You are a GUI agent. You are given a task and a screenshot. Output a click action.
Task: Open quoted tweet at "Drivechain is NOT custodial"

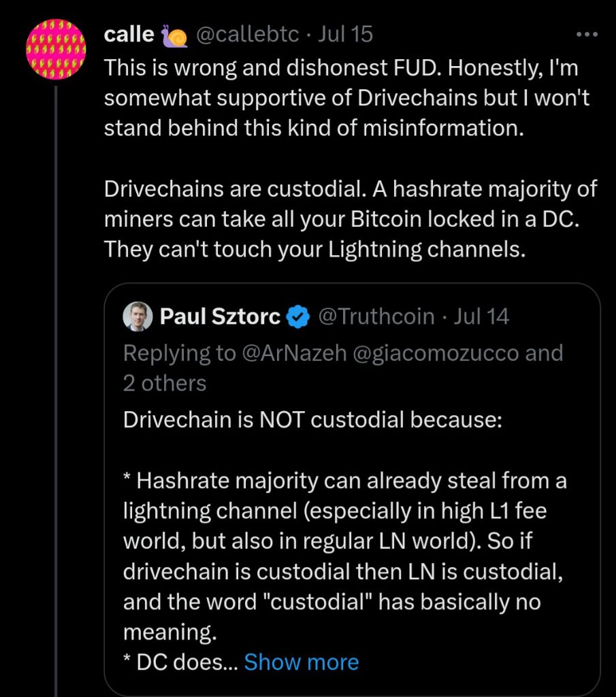312,420
